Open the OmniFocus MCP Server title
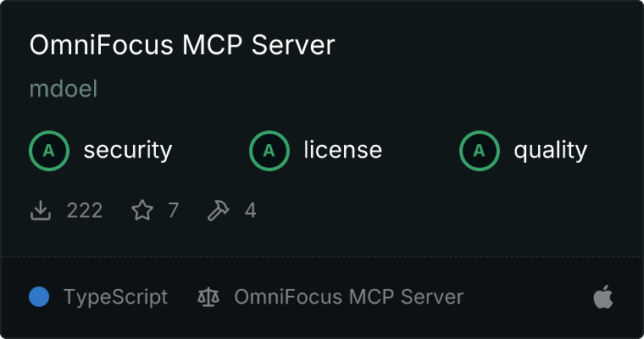The width and height of the screenshot is (644, 339). click(182, 45)
